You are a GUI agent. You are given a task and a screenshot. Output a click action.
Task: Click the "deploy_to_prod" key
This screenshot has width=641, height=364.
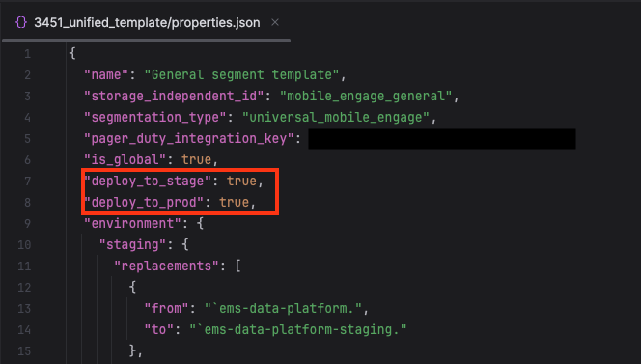pyautogui.click(x=144, y=203)
